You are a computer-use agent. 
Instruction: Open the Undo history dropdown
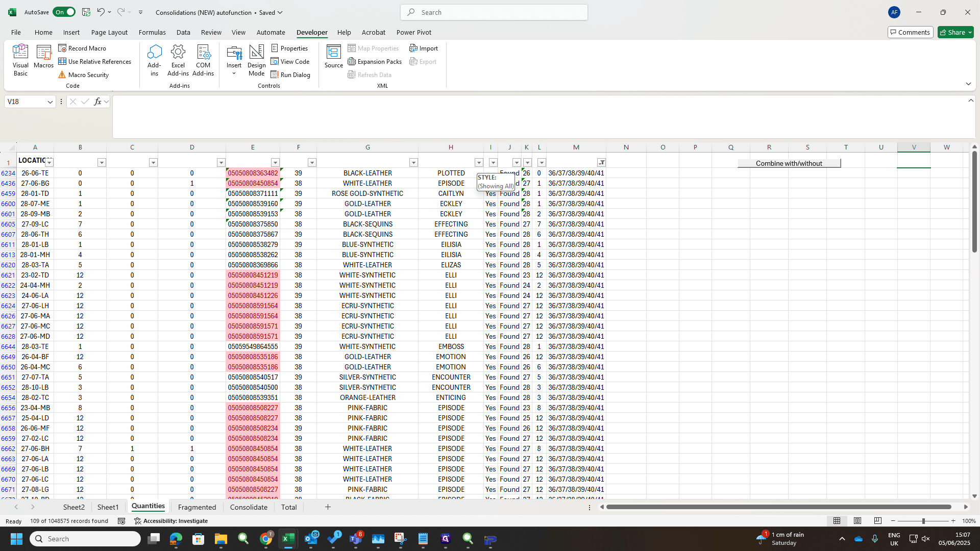coord(109,12)
